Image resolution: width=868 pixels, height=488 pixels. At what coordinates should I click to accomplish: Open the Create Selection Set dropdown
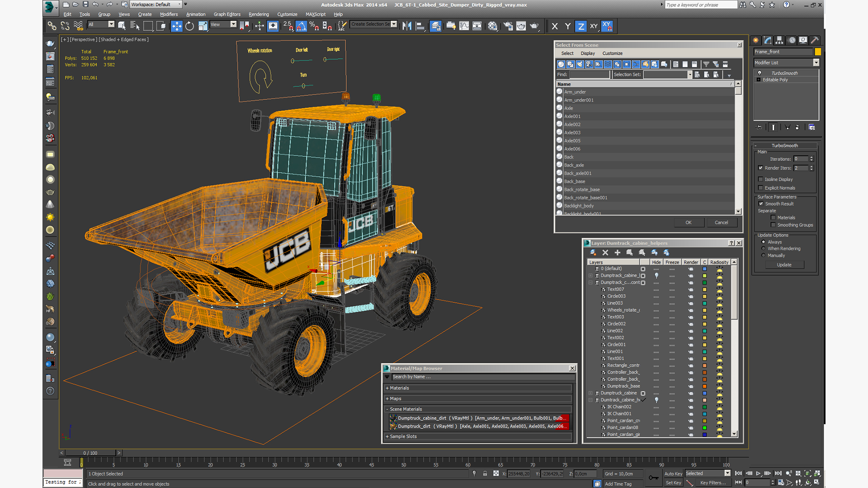[x=374, y=24]
